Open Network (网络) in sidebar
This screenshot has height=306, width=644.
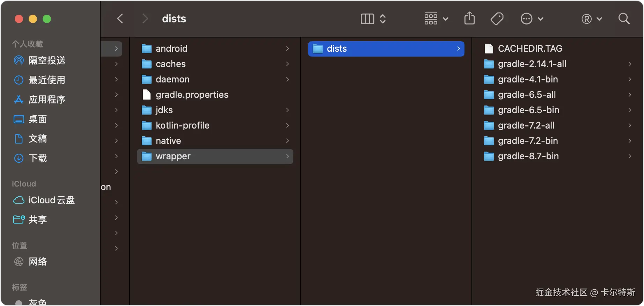click(38, 262)
